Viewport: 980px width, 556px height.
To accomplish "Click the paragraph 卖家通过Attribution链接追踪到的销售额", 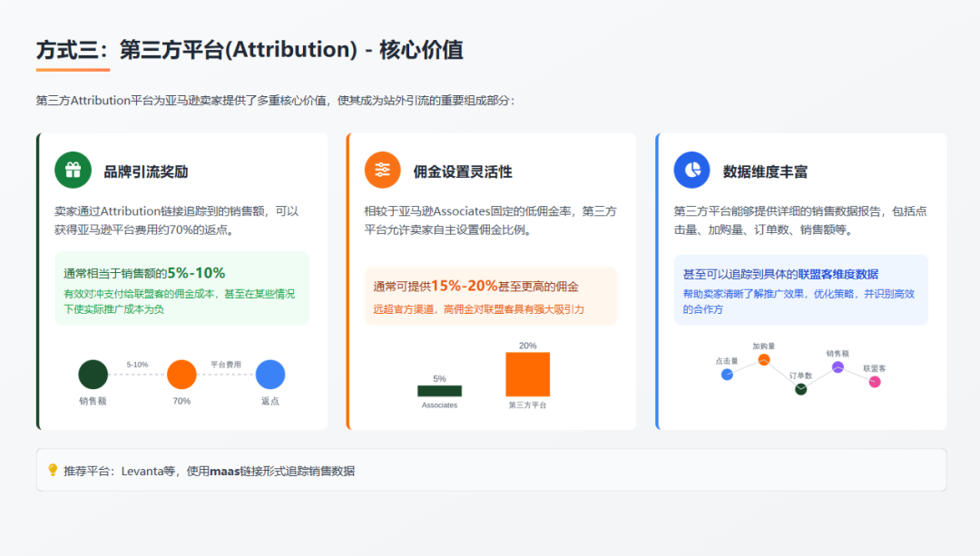I will pos(177,220).
